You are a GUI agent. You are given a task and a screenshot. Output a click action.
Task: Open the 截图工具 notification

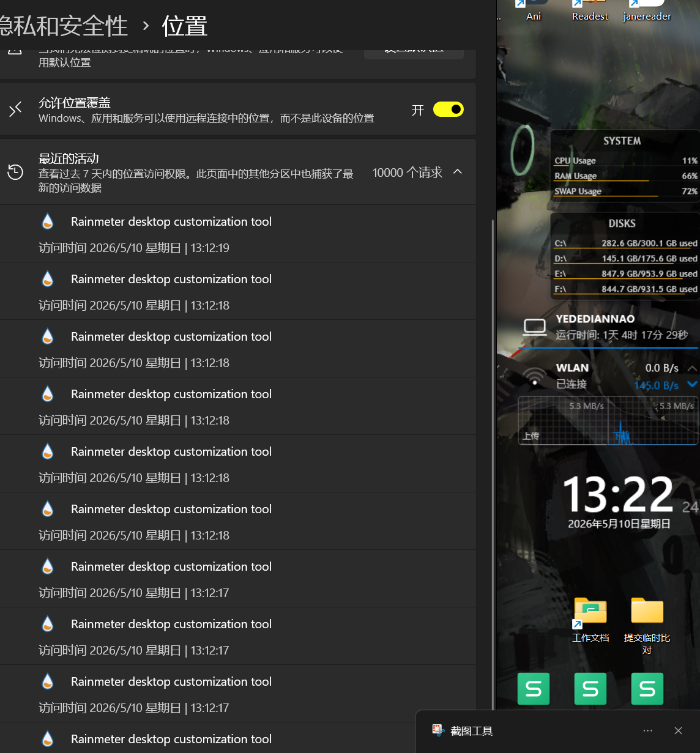tap(557, 732)
